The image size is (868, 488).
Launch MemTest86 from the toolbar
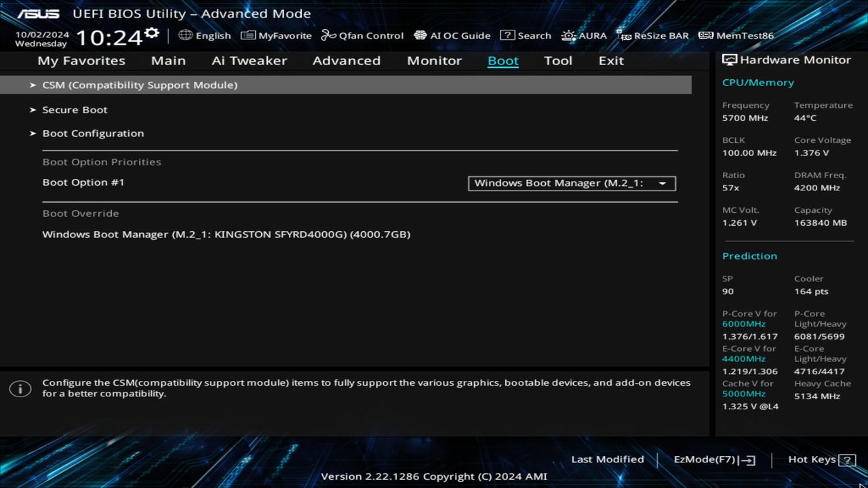click(735, 35)
